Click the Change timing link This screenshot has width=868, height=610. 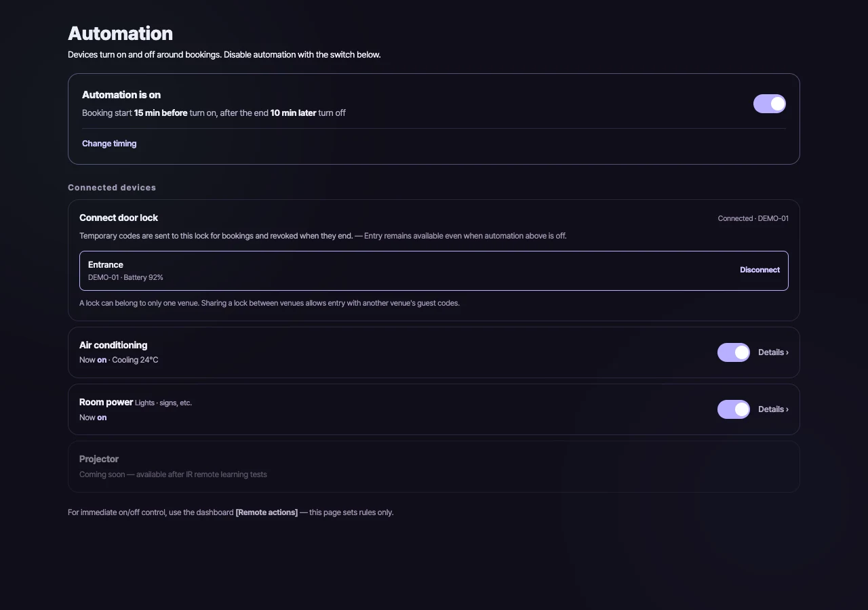109,144
